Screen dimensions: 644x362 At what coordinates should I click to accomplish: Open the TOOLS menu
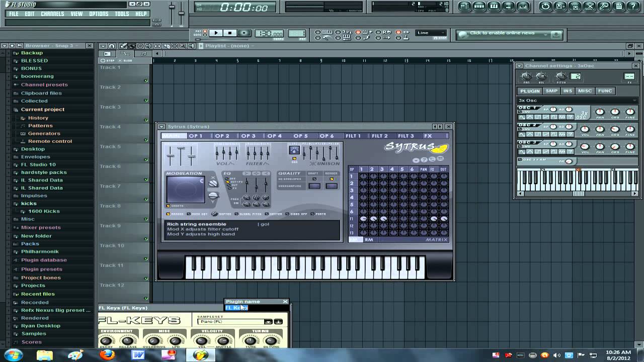click(122, 14)
